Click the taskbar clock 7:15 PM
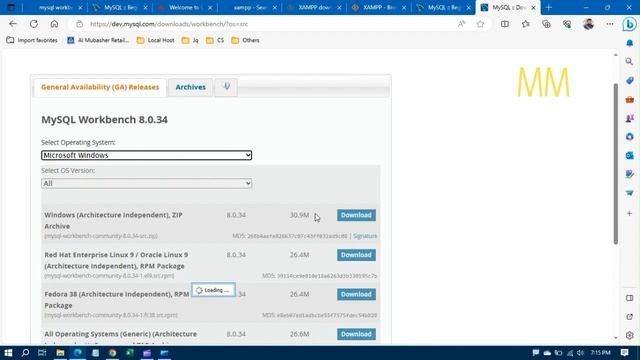 600,353
